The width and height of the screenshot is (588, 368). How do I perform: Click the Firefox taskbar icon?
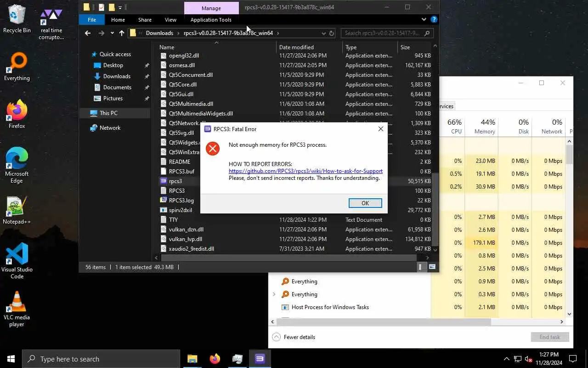(215, 359)
